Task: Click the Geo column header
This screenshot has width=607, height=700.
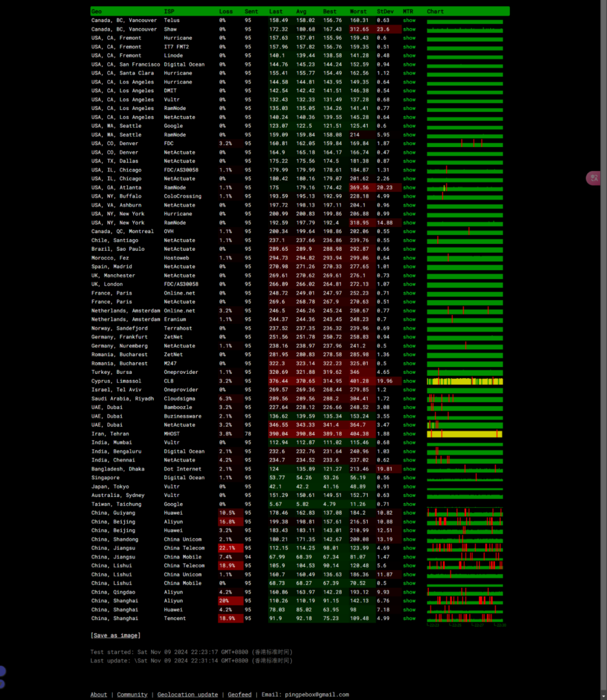Action: [x=96, y=12]
